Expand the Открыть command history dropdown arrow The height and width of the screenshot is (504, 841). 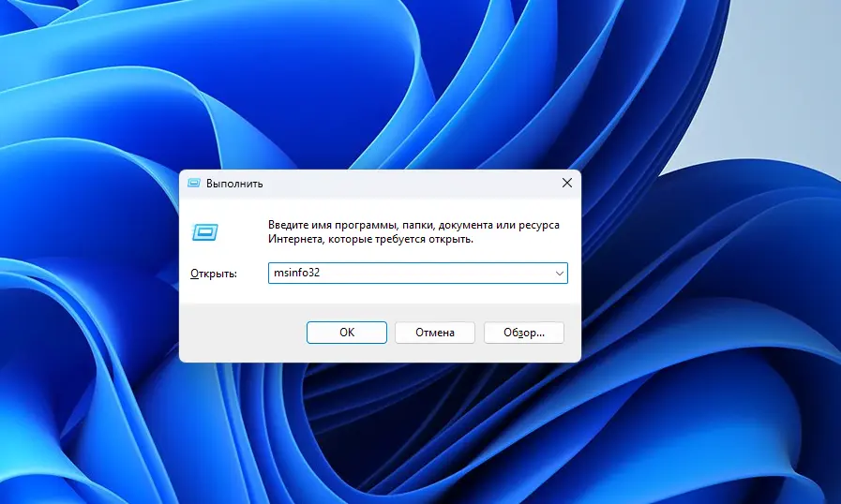[x=560, y=274]
